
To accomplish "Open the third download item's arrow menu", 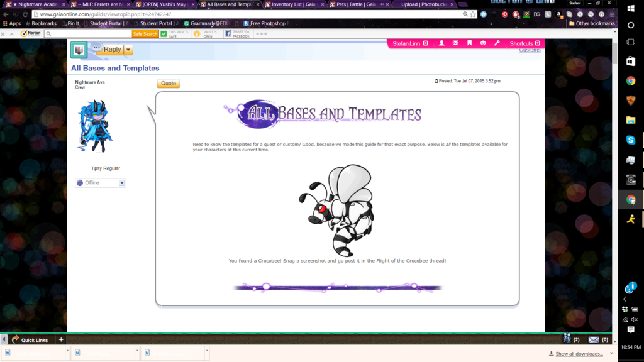I will click(x=207, y=351).
